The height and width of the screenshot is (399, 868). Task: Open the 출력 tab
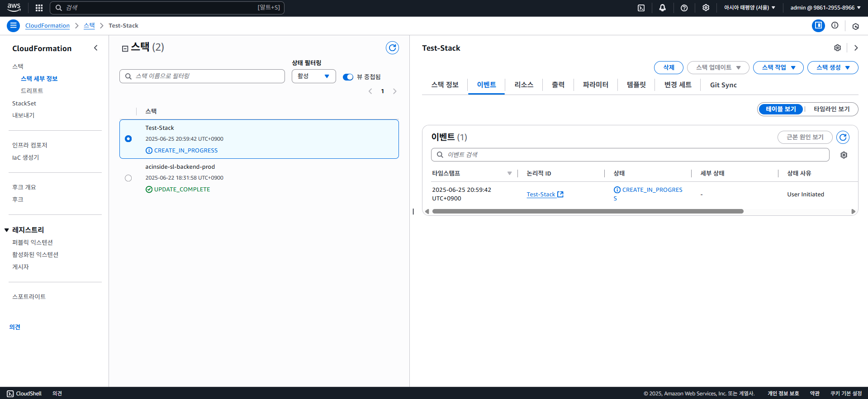tap(558, 85)
